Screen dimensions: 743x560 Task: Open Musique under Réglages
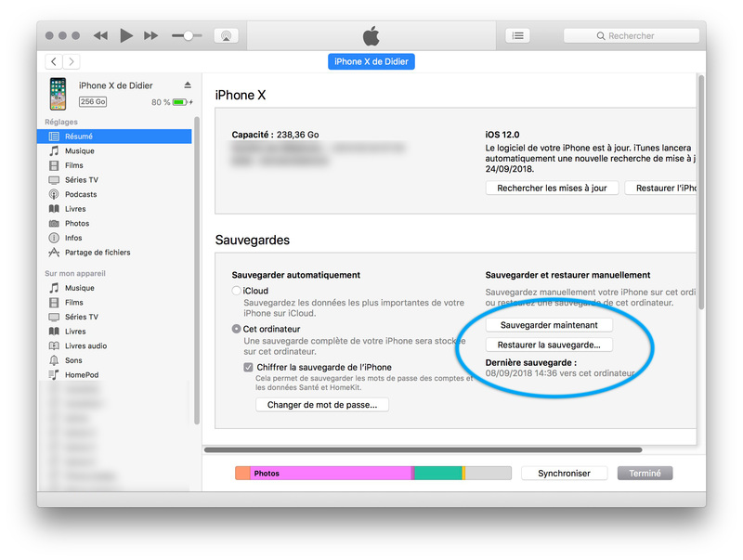[x=114, y=150]
